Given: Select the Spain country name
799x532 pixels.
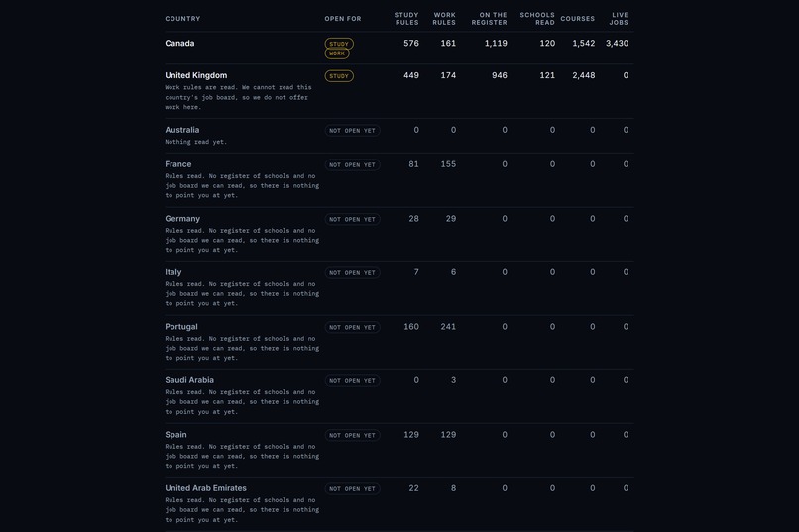Looking at the screenshot, I should click(x=175, y=434).
